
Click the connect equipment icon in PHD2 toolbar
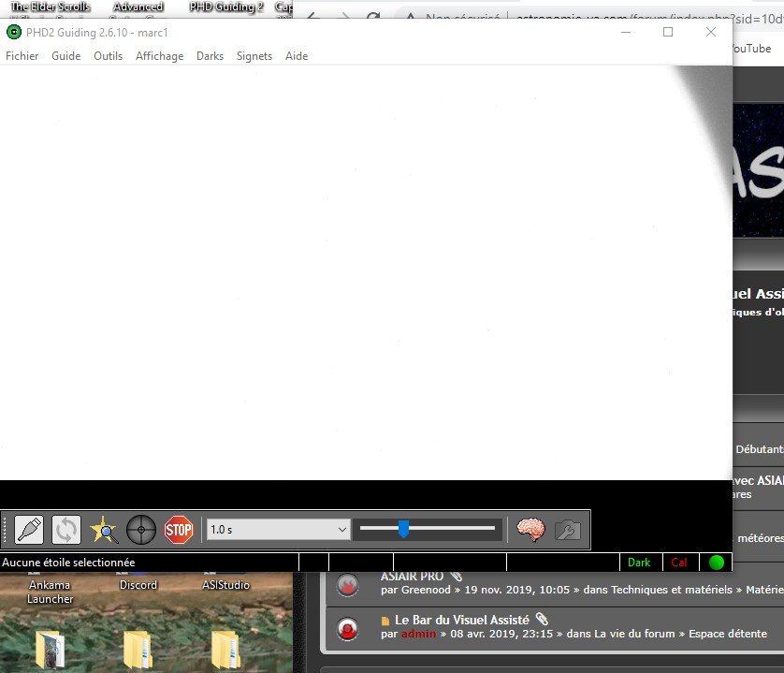click(x=29, y=530)
